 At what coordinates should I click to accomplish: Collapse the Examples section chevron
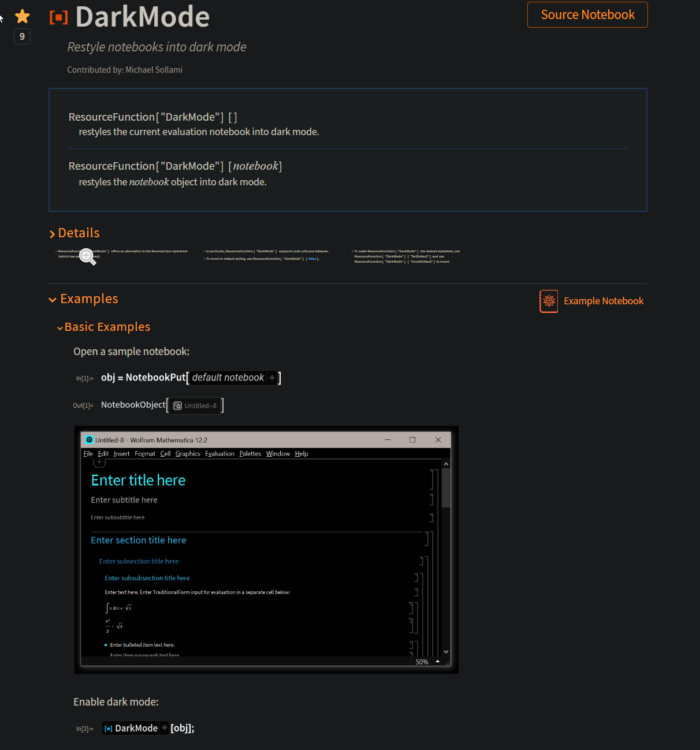click(53, 300)
